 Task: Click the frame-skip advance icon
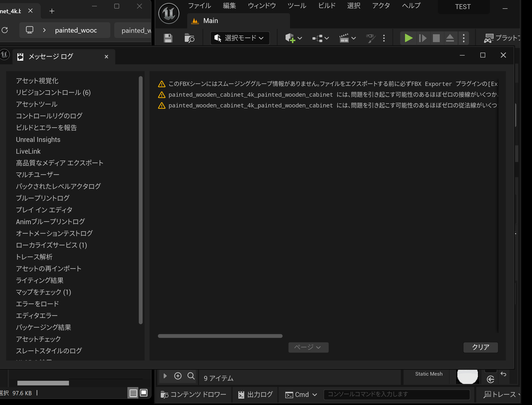(423, 38)
